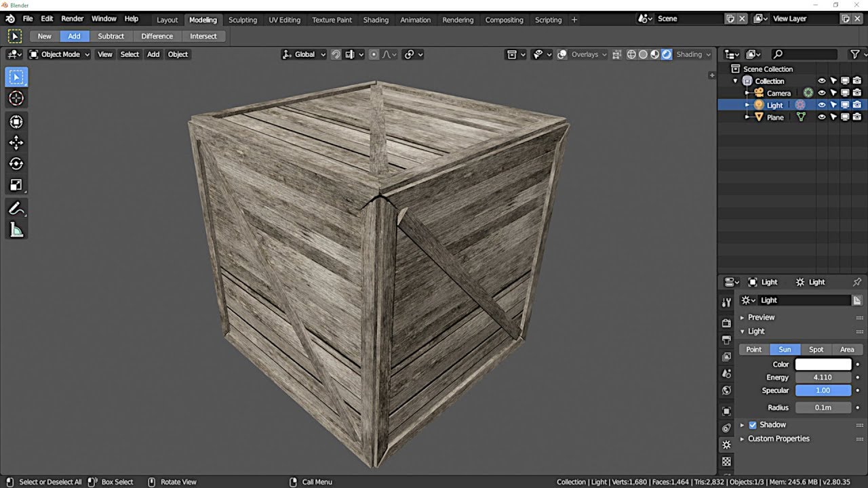Select the Select Box tool

click(x=16, y=77)
